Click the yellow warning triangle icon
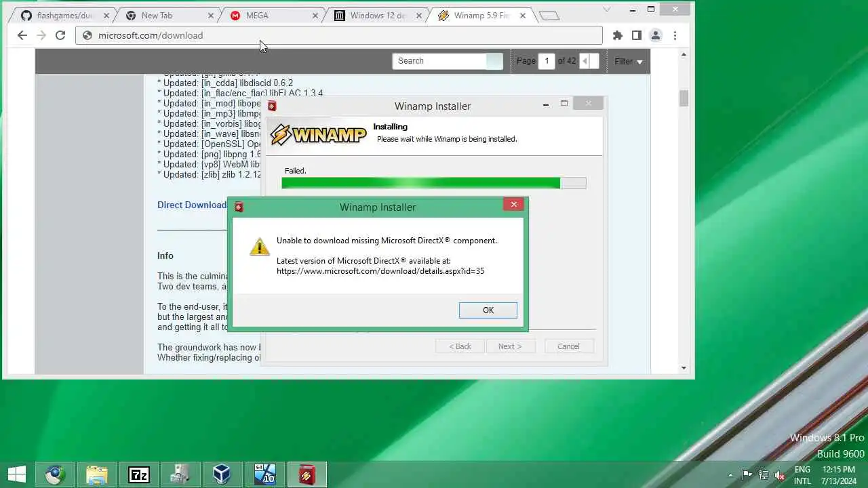Viewport: 868px width, 488px height. point(259,247)
